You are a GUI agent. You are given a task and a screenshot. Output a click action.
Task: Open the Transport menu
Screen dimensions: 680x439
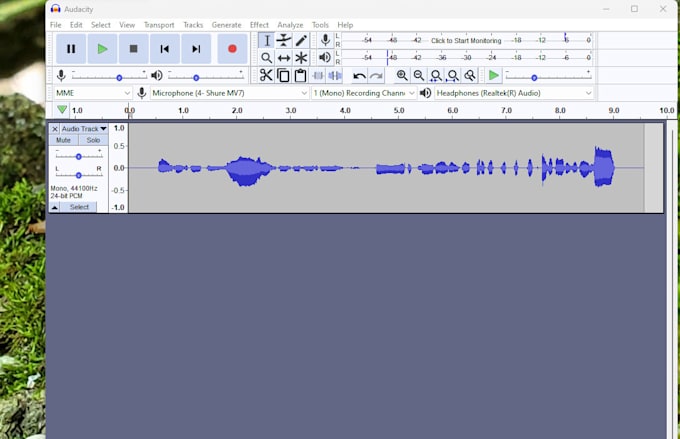coord(159,25)
